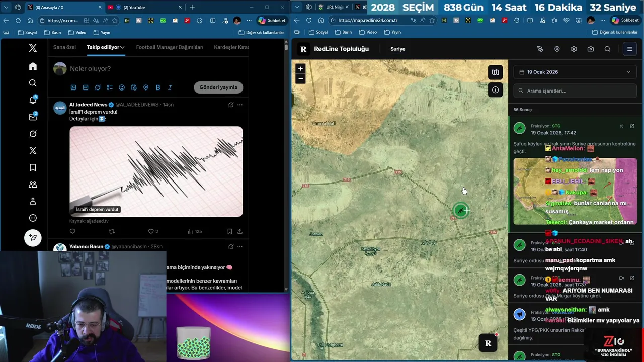The width and height of the screenshot is (644, 362).
Task: Zoom out on the RedLine map
Action: pos(300,78)
